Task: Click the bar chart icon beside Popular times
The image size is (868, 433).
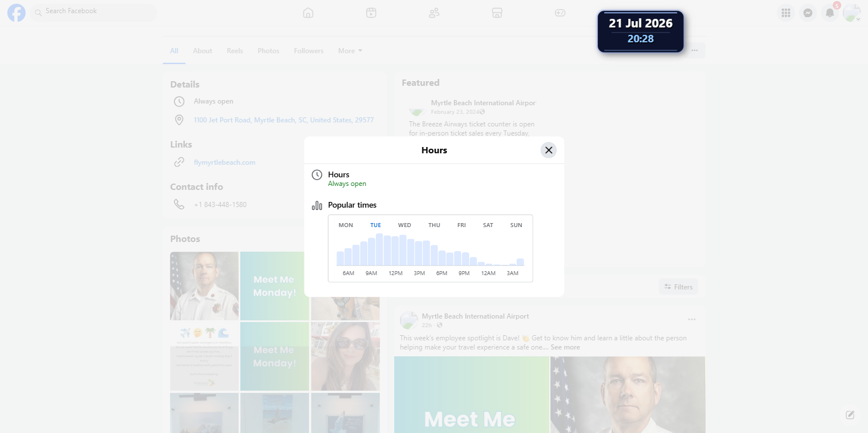Action: tap(317, 205)
